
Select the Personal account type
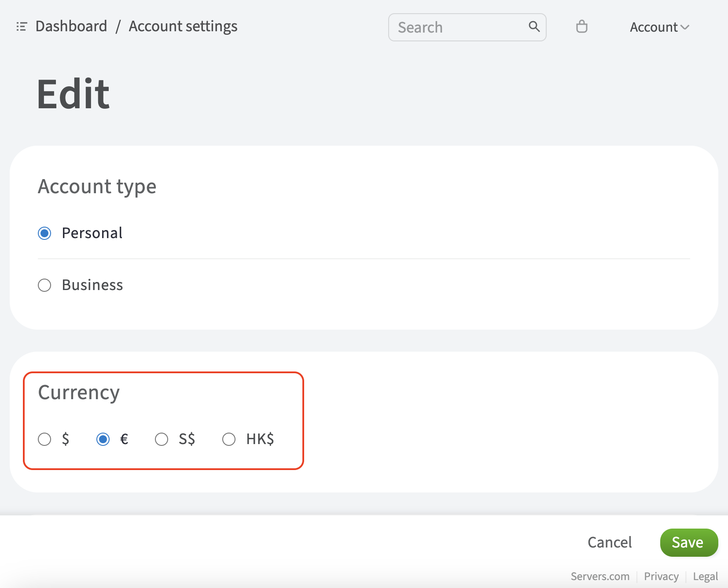coord(44,233)
